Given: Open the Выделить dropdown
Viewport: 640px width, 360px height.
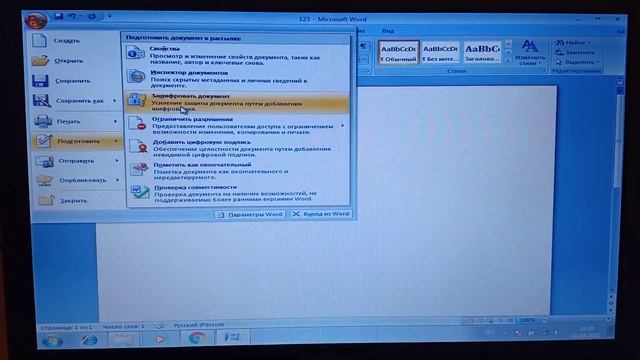Looking at the screenshot, I should tap(578, 62).
